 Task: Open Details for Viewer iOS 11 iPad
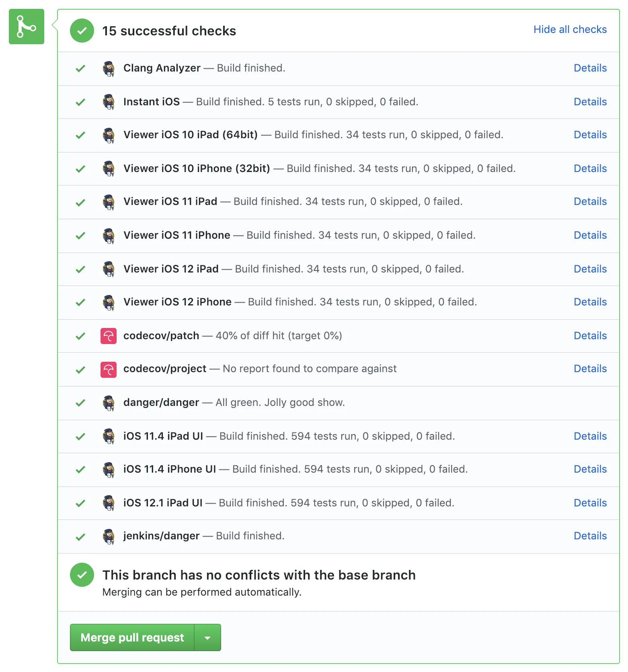pyautogui.click(x=590, y=201)
